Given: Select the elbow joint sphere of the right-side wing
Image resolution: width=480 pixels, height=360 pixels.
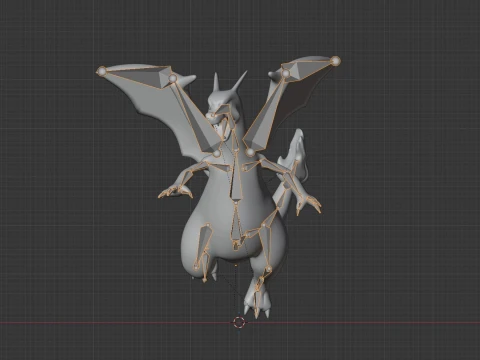Looking at the screenshot, I should click(x=286, y=73).
